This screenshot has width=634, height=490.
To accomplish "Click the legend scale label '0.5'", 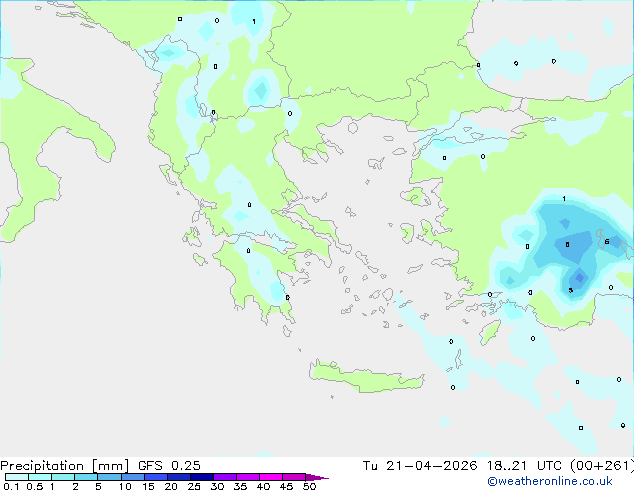I will (34, 486).
